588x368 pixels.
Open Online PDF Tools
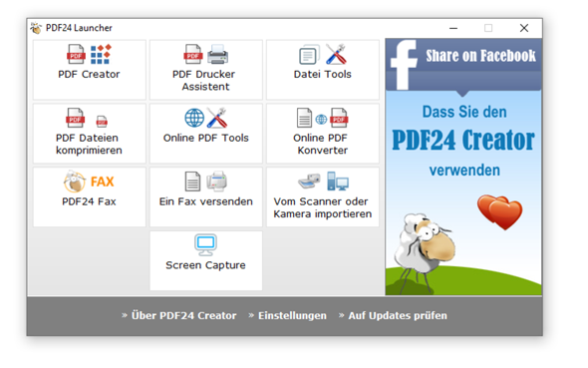206,134
